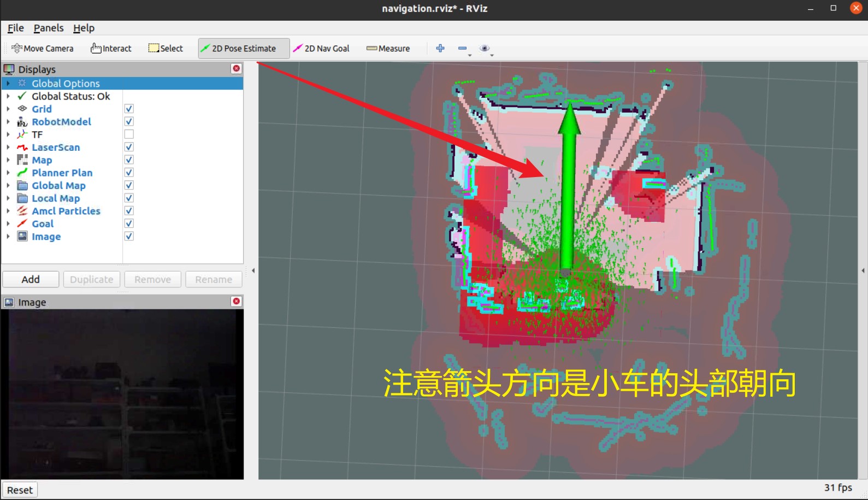Image resolution: width=868 pixels, height=500 pixels.
Task: Open right side panel via edge arrow
Action: pos(863,270)
